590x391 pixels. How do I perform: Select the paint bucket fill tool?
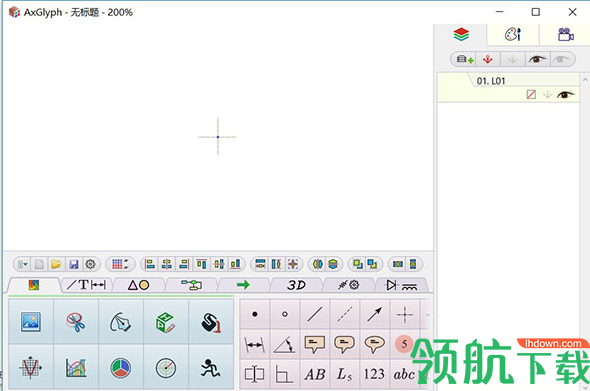(211, 322)
